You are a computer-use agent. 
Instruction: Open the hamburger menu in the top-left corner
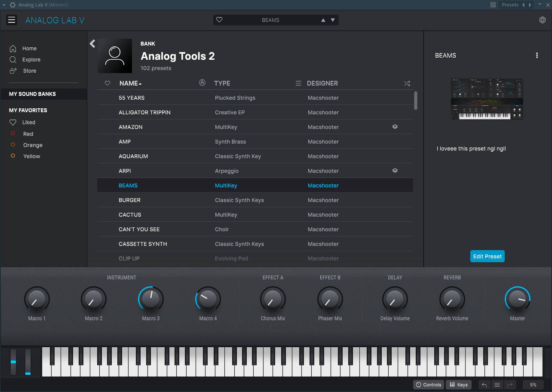pyautogui.click(x=12, y=20)
